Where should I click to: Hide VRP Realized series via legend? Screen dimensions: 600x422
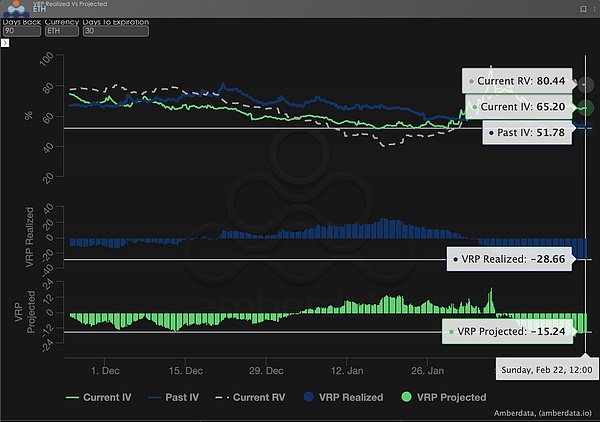pyautogui.click(x=339, y=397)
